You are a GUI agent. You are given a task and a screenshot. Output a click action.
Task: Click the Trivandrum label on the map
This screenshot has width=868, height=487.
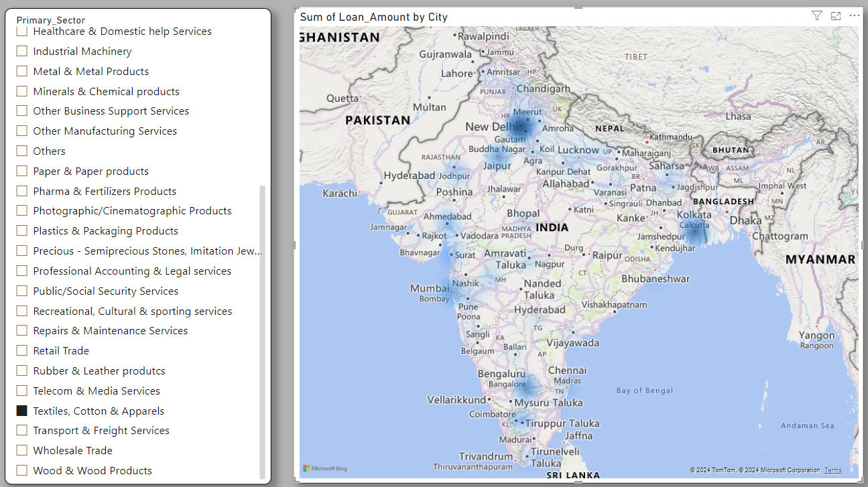(x=486, y=456)
